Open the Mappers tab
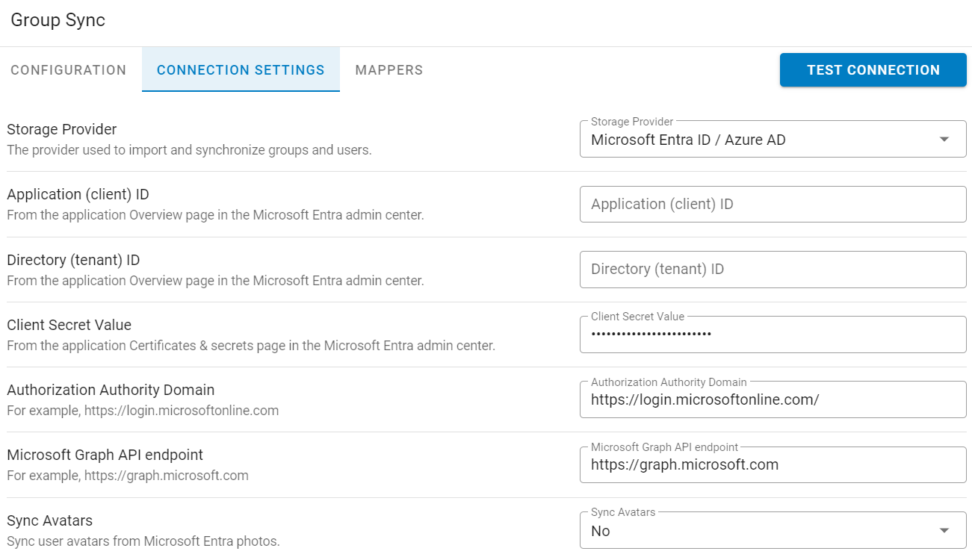The image size is (972, 560). click(389, 70)
